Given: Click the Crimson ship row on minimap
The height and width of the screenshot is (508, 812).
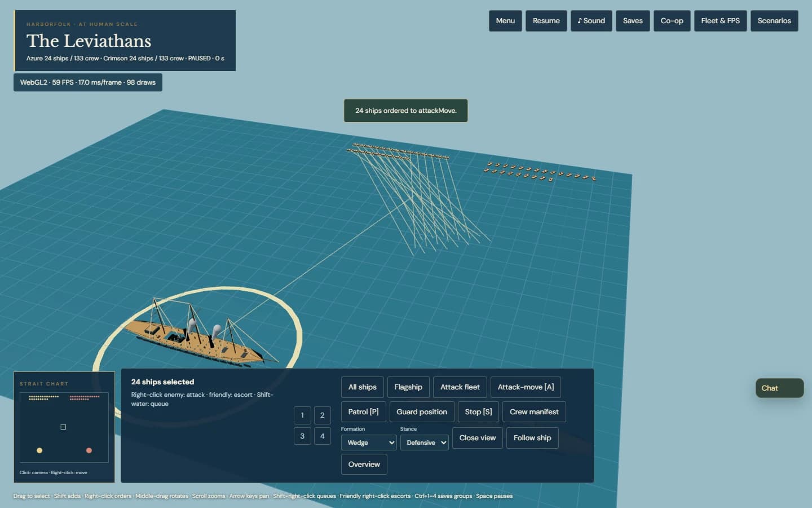Looking at the screenshot, I should click(85, 398).
